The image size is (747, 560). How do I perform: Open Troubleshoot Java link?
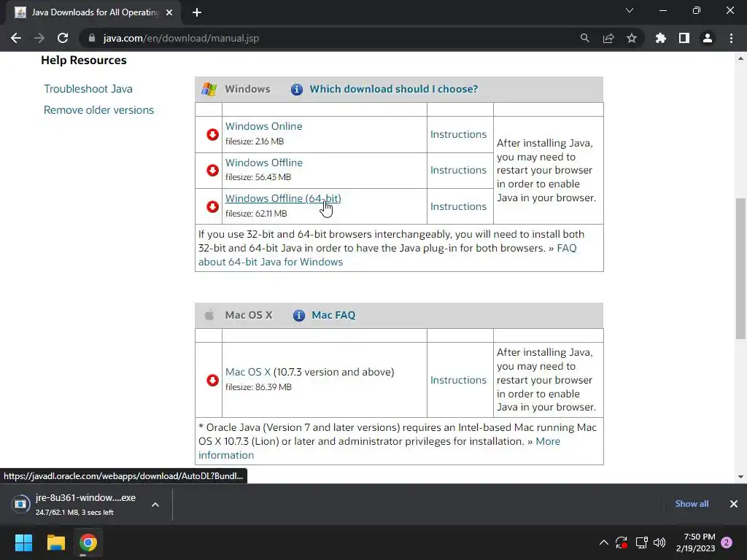tap(88, 89)
